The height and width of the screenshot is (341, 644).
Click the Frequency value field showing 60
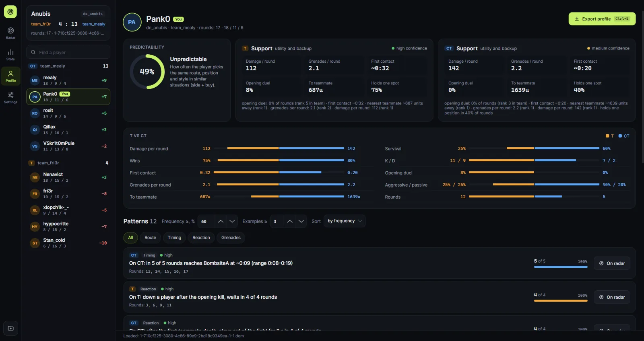206,221
